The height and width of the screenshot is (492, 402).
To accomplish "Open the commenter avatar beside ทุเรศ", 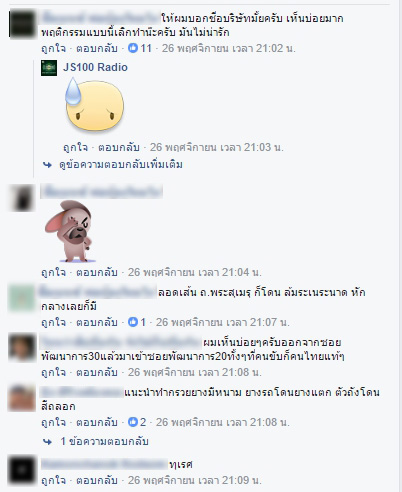I will pyautogui.click(x=22, y=470).
